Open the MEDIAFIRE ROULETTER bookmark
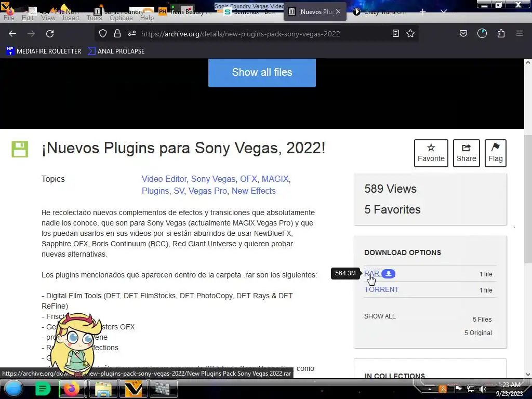Viewport: 532px width, 399px height. 44,51
